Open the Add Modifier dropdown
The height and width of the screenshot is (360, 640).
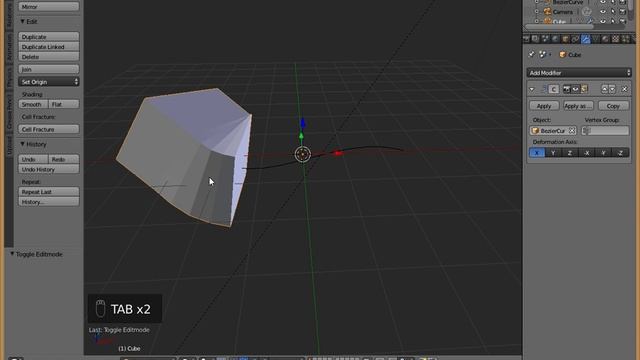point(579,73)
